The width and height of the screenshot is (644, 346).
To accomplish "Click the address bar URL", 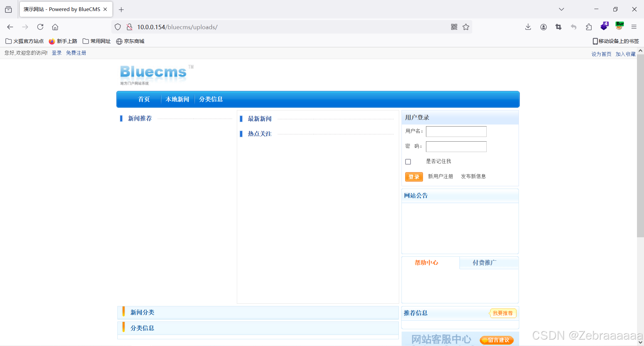I will [177, 27].
